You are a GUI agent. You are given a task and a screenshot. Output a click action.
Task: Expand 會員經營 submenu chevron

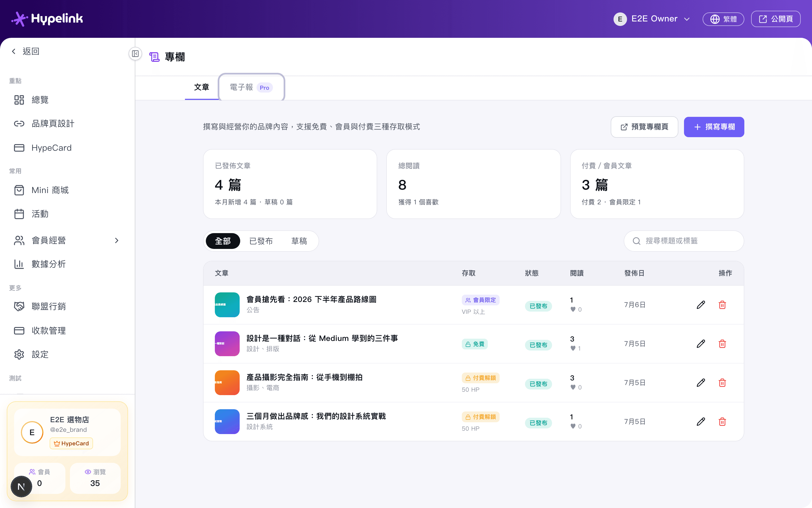(x=116, y=240)
